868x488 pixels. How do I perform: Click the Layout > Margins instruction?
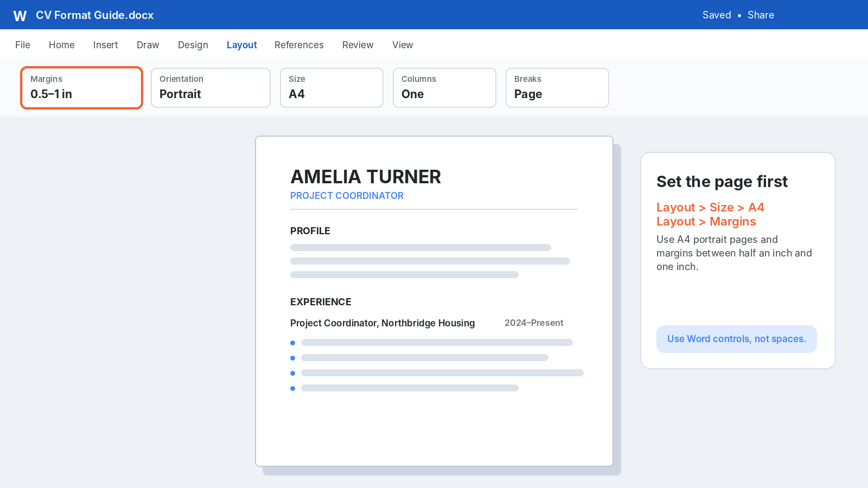pyautogui.click(x=706, y=222)
